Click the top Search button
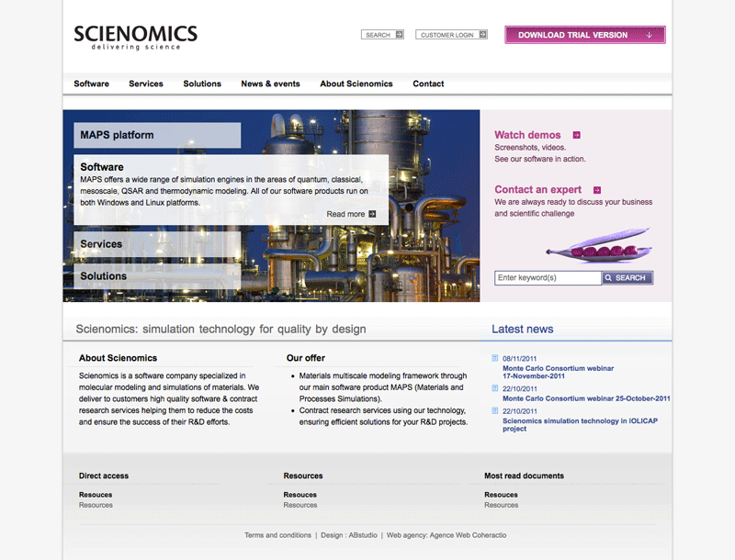This screenshot has height=560, width=735. 382,35
